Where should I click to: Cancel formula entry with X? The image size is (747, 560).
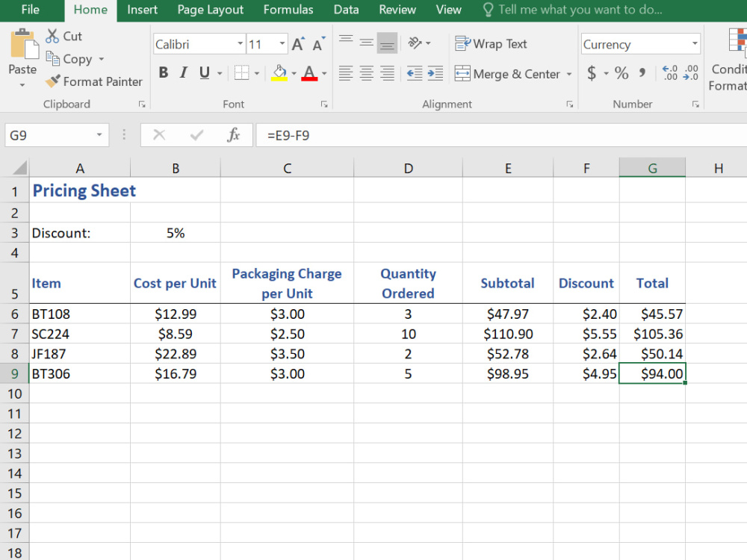(x=159, y=135)
